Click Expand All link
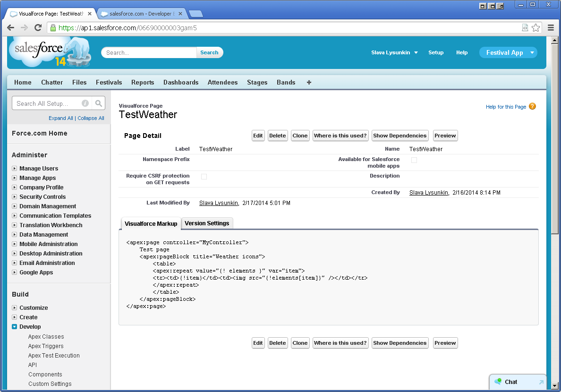561x392 pixels. (61, 118)
